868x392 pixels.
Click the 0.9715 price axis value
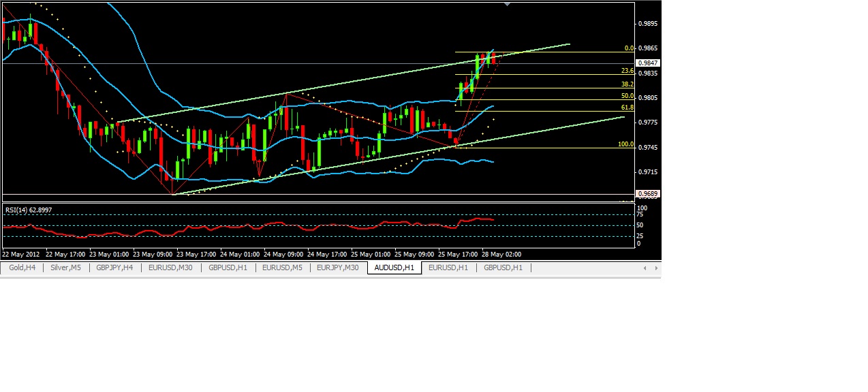[x=648, y=172]
